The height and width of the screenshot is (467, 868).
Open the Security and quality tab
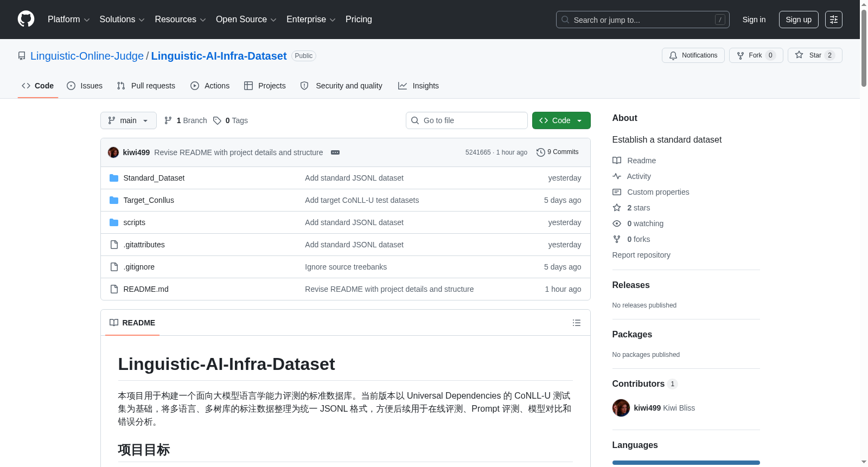point(341,86)
